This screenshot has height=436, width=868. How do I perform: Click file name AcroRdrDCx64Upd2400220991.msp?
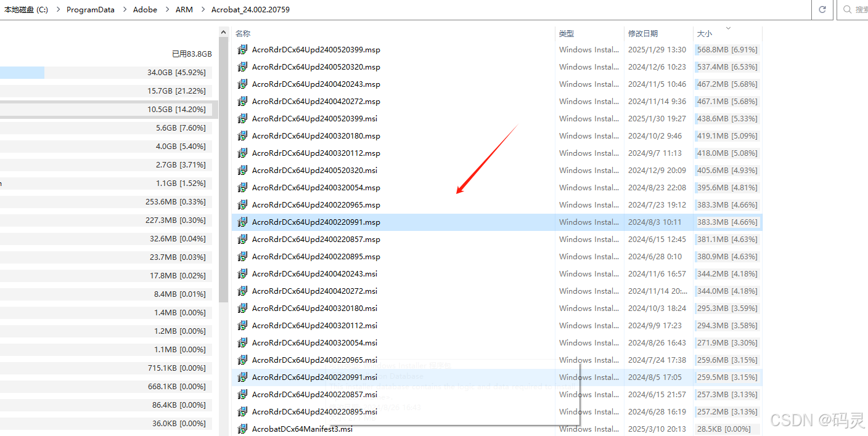(x=316, y=222)
